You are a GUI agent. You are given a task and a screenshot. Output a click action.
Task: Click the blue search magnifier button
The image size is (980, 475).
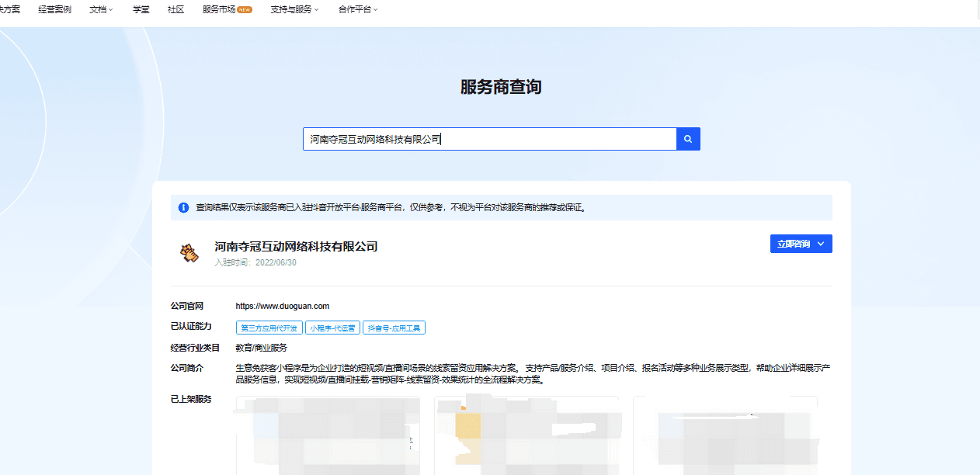(x=688, y=139)
